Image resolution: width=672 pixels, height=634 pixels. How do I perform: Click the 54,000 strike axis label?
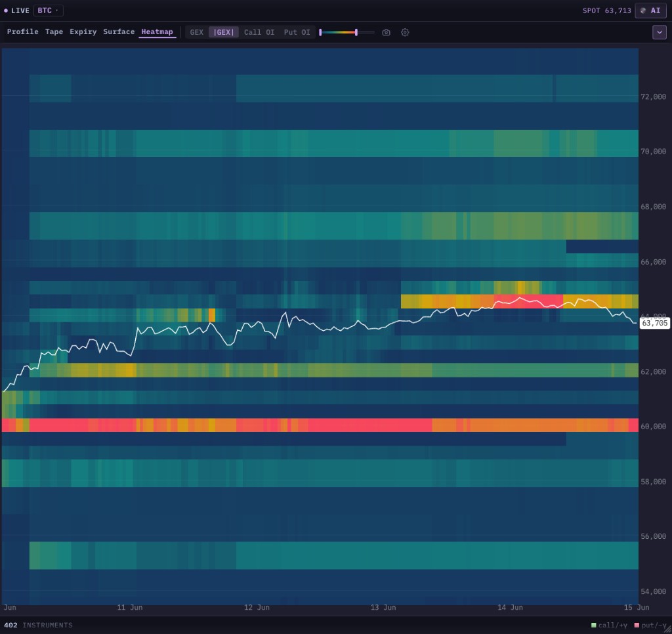[653, 591]
